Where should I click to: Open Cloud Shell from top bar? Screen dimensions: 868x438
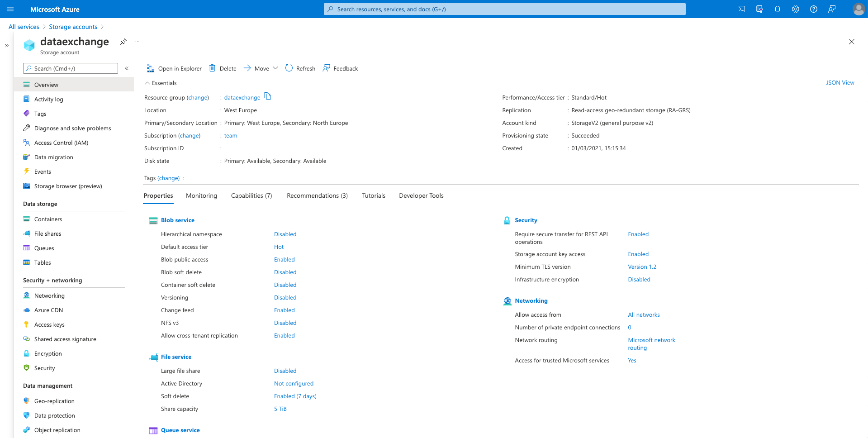(x=741, y=9)
